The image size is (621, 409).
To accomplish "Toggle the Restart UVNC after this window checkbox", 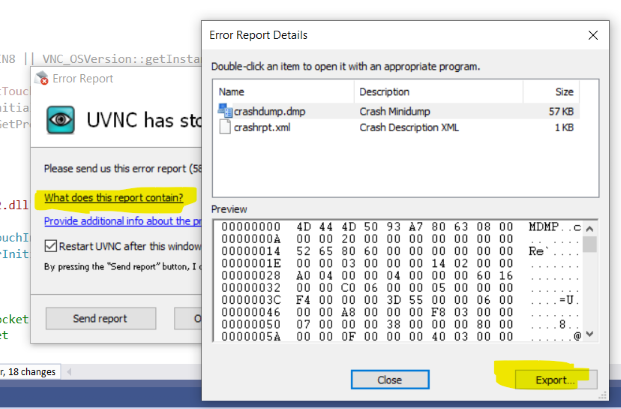I will 51,246.
